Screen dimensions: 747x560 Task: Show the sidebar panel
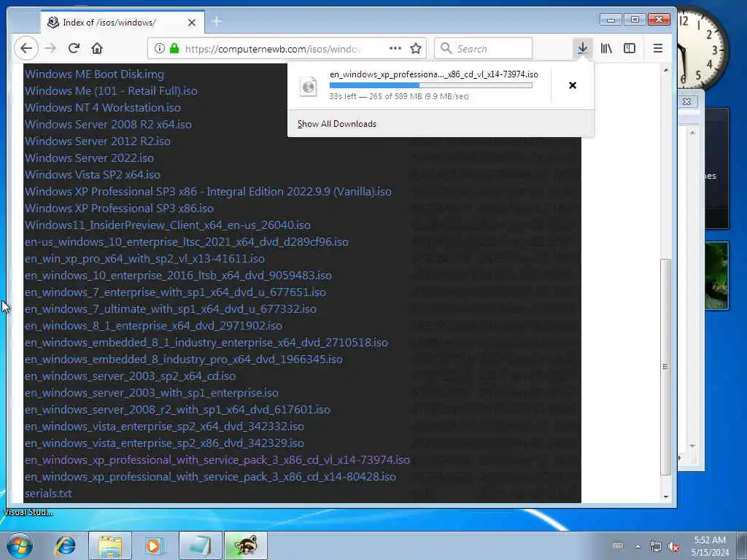630,48
